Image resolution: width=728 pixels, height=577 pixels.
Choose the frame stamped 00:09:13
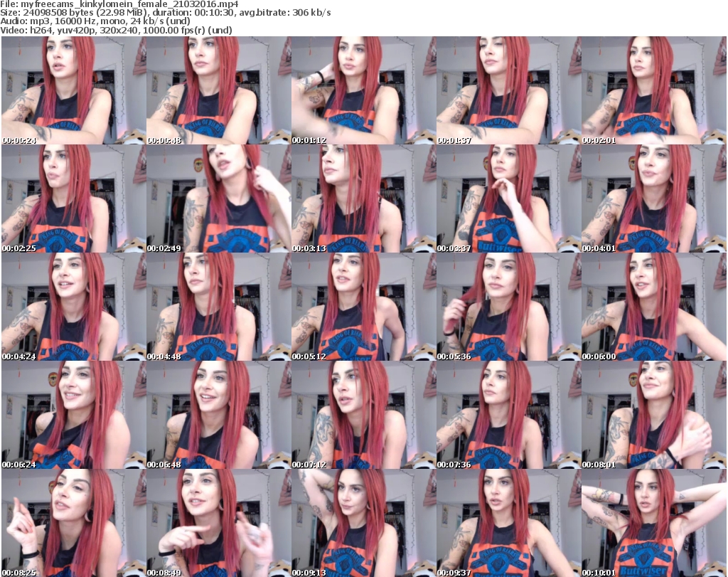[363, 523]
